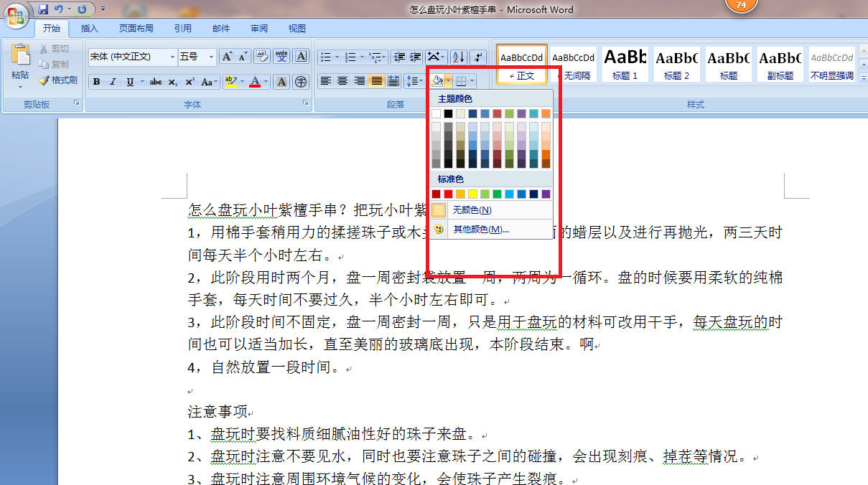The image size is (868, 485).
Task: Click the Save icon in quick access toolbar
Action: click(x=43, y=9)
